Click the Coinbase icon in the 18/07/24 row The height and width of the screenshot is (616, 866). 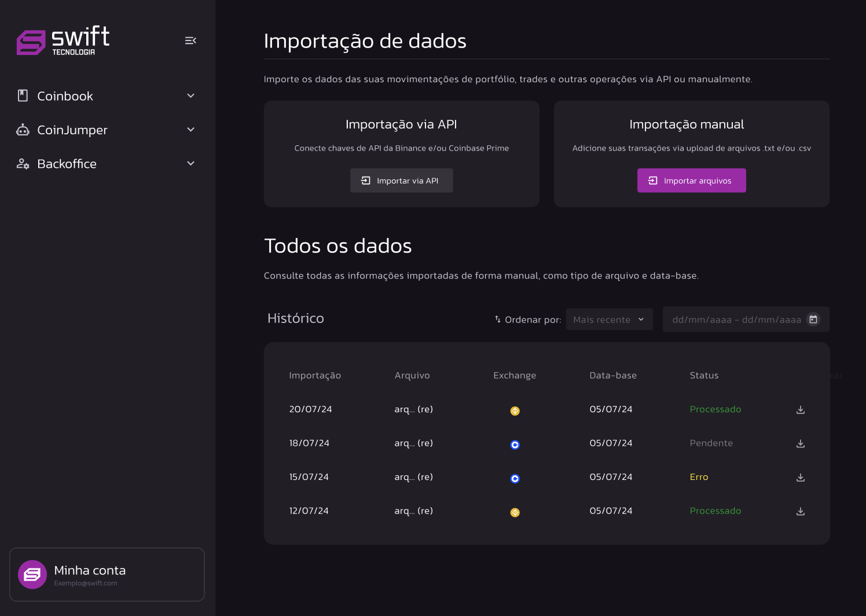click(515, 445)
